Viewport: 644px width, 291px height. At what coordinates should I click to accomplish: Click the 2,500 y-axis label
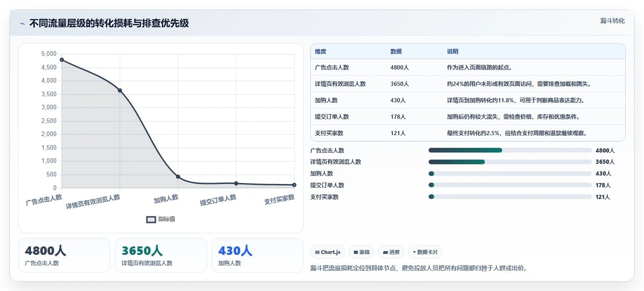[x=49, y=121]
